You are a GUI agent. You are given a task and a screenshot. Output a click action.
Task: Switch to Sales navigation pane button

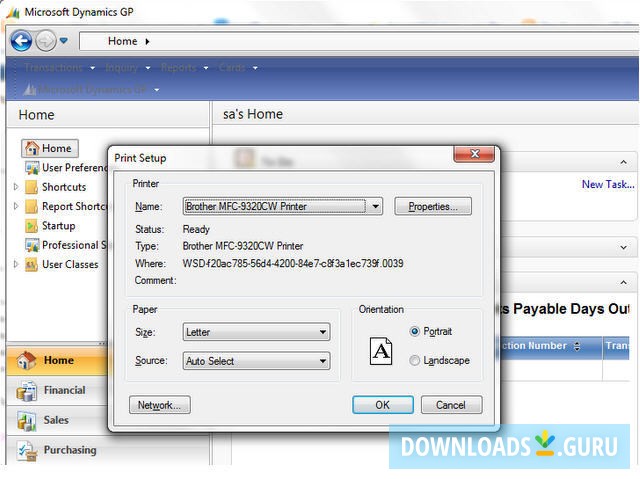[x=57, y=420]
